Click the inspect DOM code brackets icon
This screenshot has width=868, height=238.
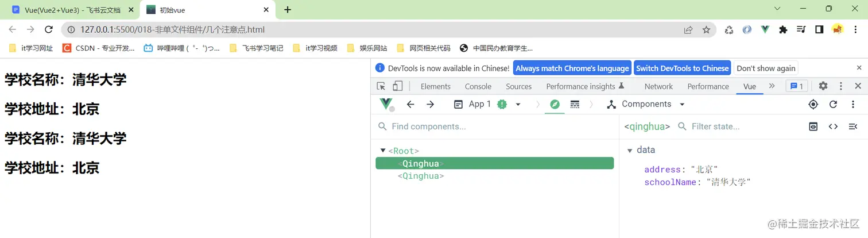click(833, 126)
